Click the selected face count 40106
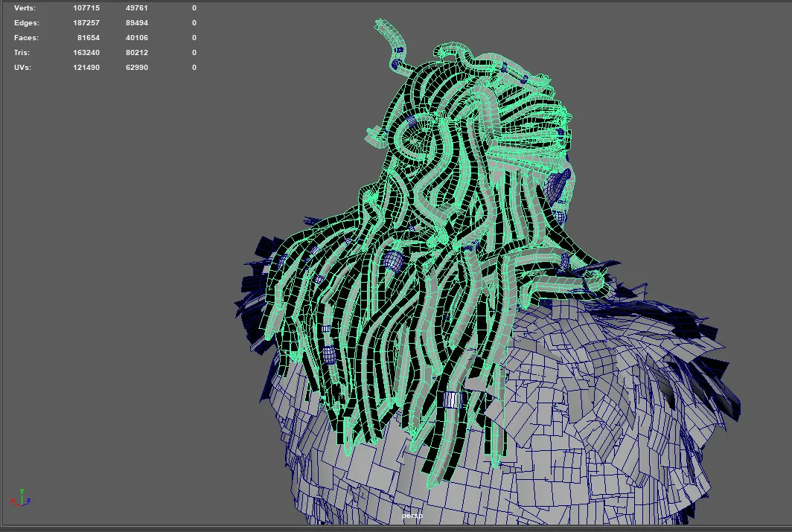The width and height of the screenshot is (792, 532). (x=136, y=37)
